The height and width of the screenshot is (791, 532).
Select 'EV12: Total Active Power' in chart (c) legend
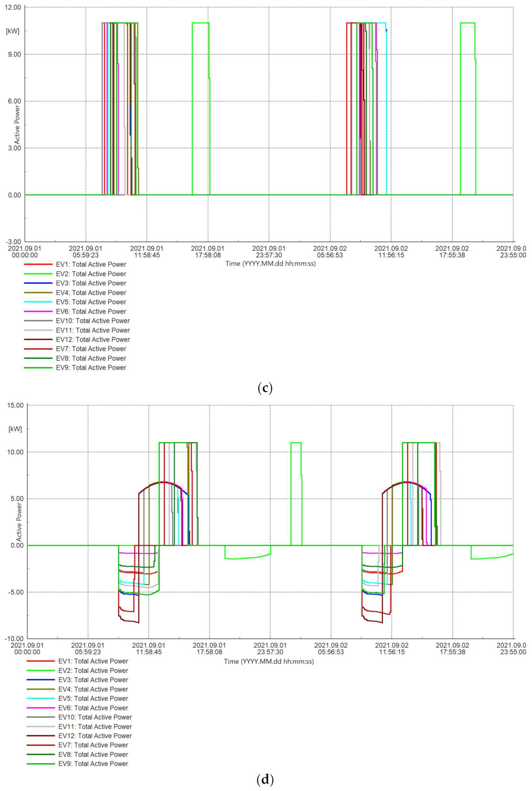point(93,339)
